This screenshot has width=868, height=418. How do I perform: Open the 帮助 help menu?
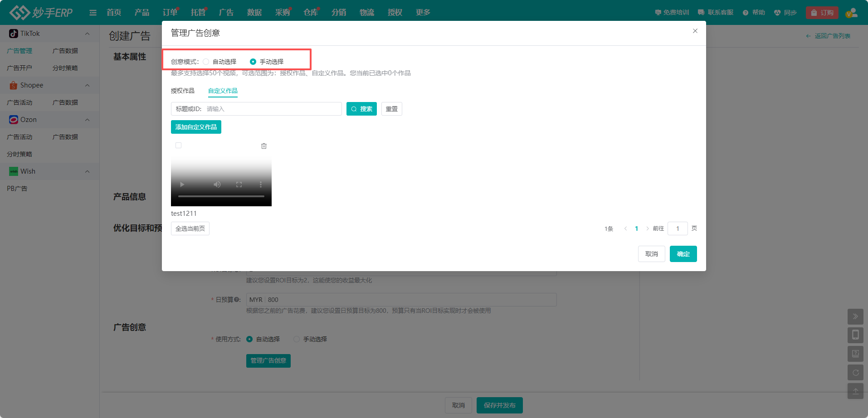[754, 13]
